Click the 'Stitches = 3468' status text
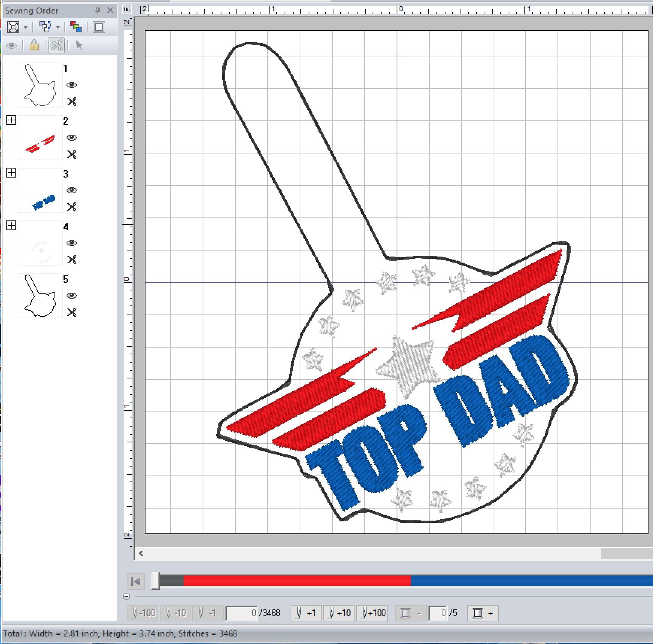The image size is (653, 644). (x=208, y=633)
